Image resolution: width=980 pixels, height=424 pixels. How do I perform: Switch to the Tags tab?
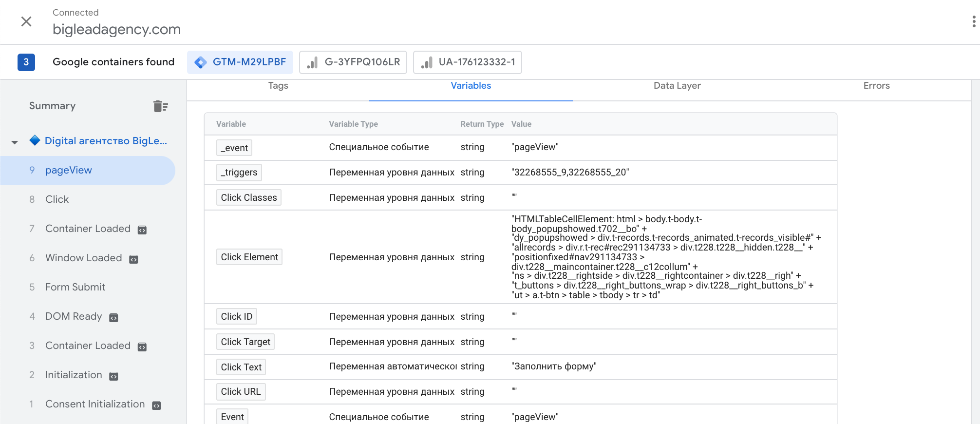click(278, 86)
